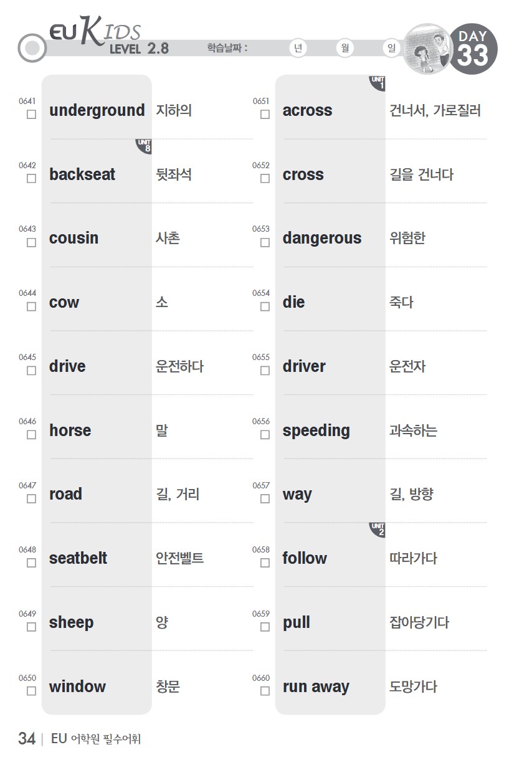Screen dimensions: 532x760
Task: Click the UNIT 1 badge above across
Action: coord(378,83)
